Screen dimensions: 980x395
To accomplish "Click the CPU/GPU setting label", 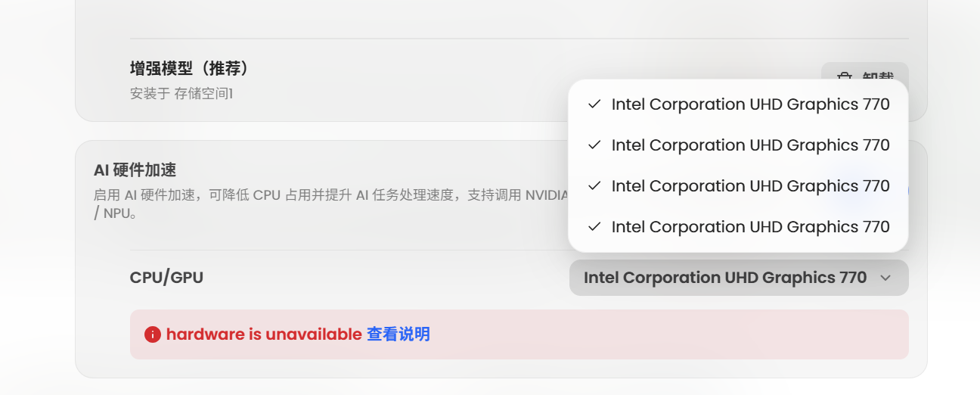I will click(167, 278).
